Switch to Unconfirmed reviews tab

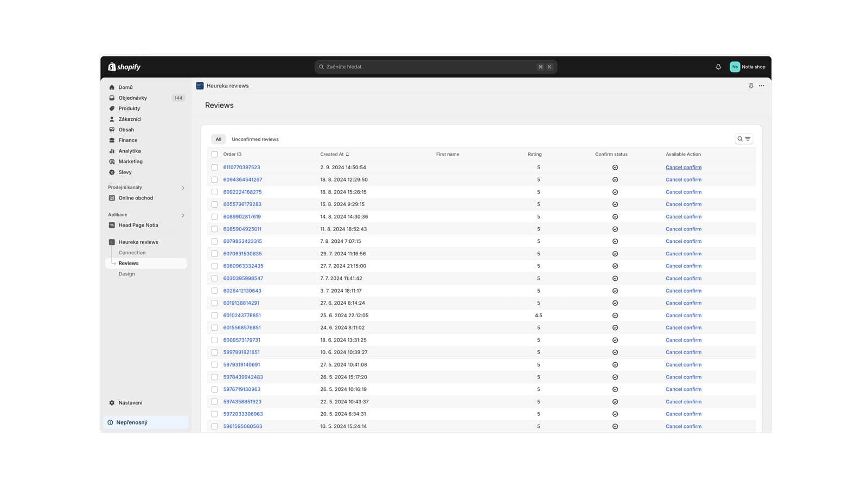(255, 139)
